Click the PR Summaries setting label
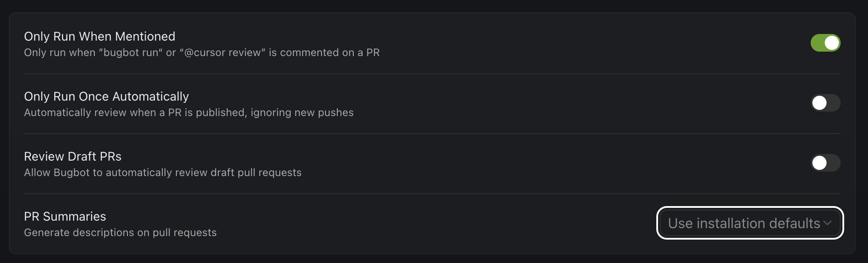 click(x=65, y=217)
